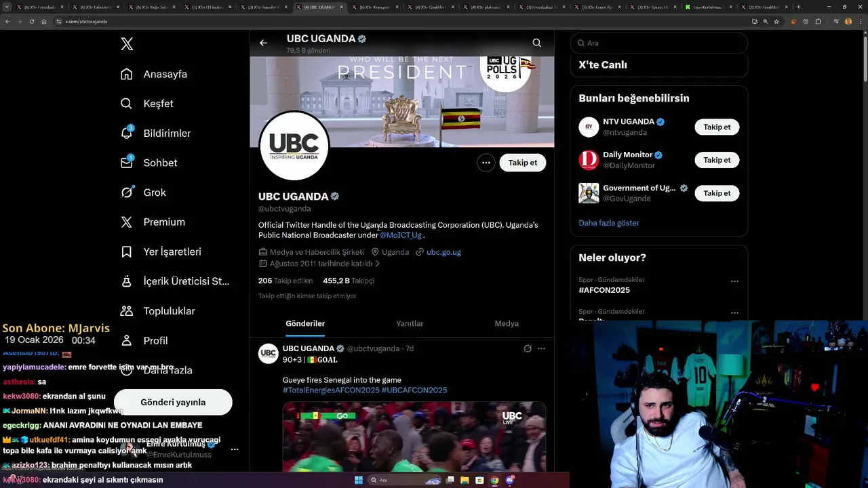
Task: Click the Task View taskbar icon
Action: [450, 480]
